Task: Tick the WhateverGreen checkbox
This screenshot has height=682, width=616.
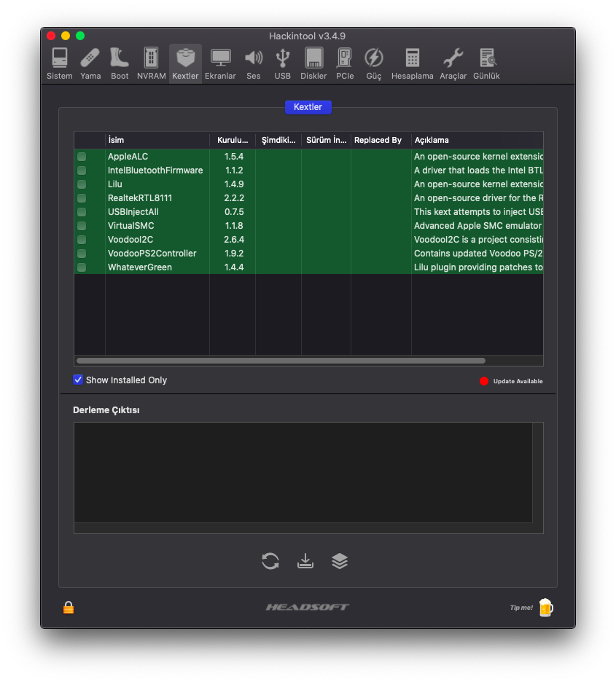Action: click(82, 267)
